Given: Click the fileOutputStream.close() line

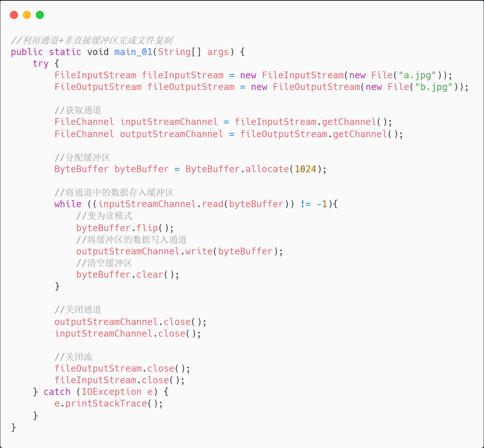Looking at the screenshot, I should coord(122,368).
